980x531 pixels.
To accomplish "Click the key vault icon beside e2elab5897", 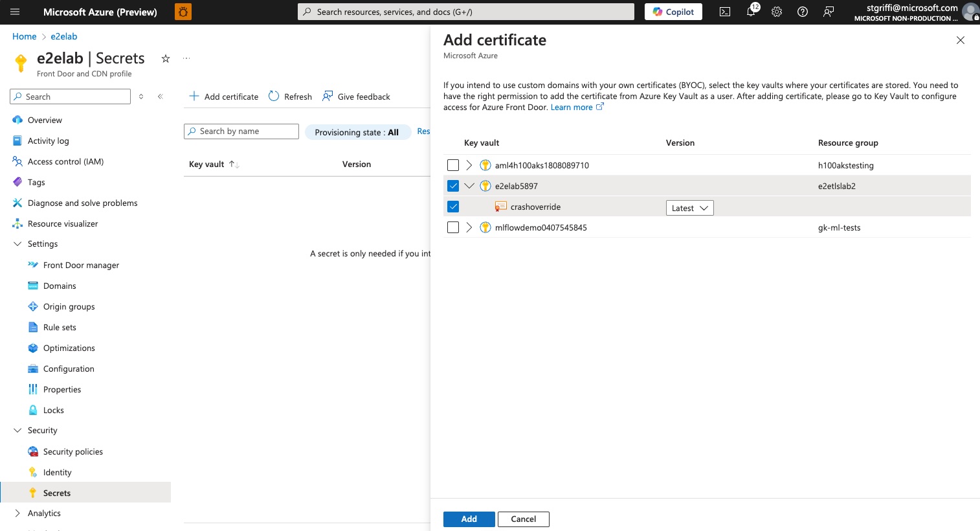I will [x=485, y=186].
